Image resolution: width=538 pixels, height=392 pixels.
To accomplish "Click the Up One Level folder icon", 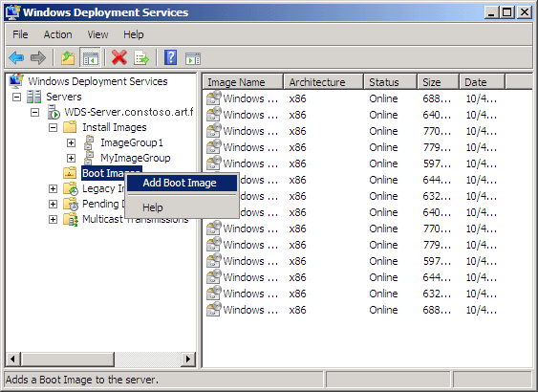I will 68,57.
